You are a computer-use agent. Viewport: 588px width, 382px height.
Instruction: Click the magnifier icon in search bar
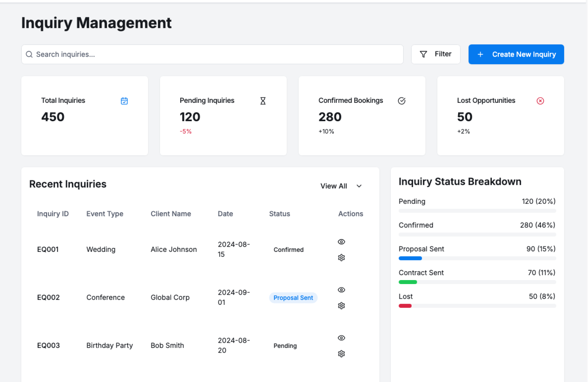tap(29, 54)
